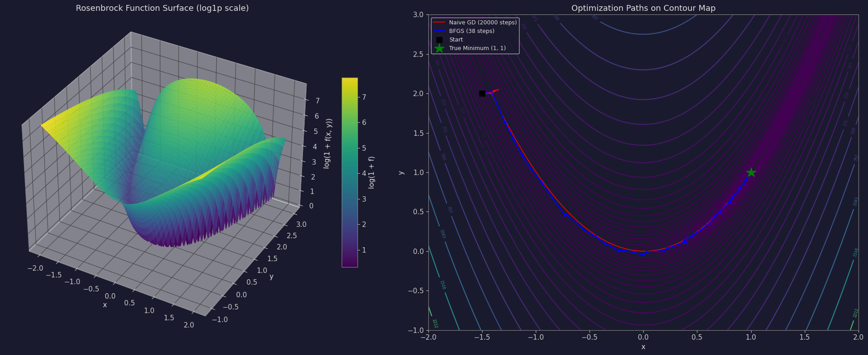Click the blue BFGS line sample in the legend
Image resolution: width=868 pixels, height=355 pixels.
(x=439, y=31)
